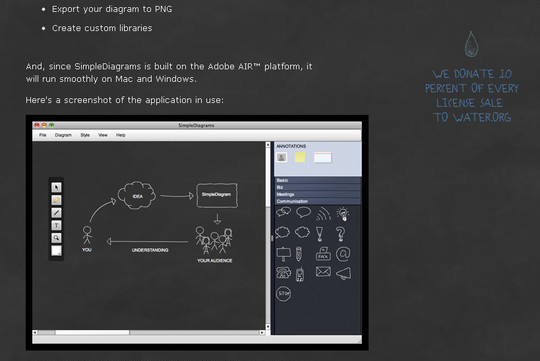The image size is (540, 361).
Task: Open the water.org donation notice
Action: [471, 95]
